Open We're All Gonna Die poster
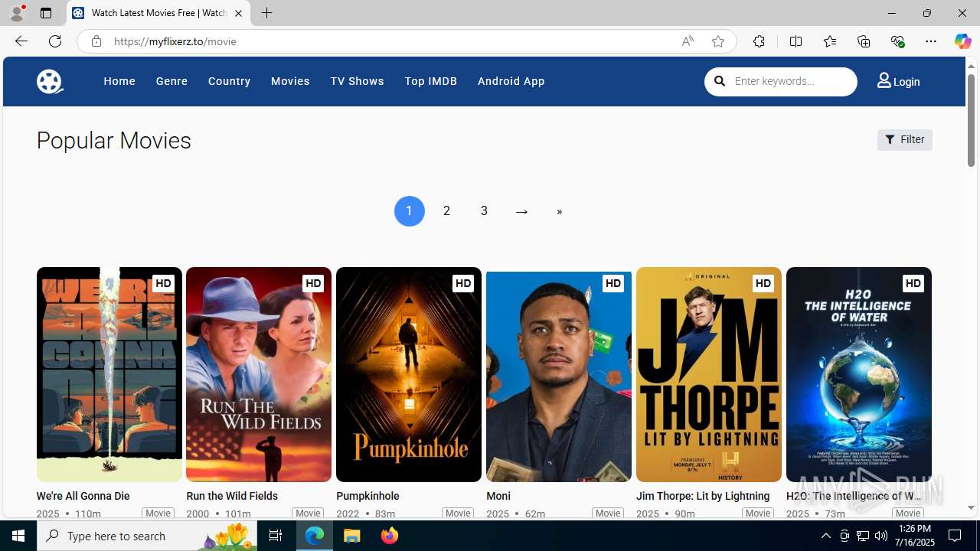Screen dimensions: 980x551 pyautogui.click(x=109, y=374)
